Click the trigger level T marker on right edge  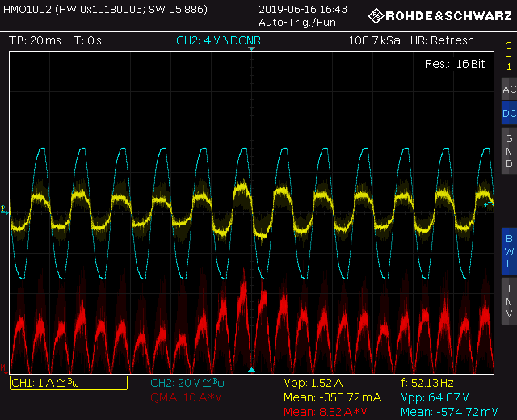tap(488, 204)
